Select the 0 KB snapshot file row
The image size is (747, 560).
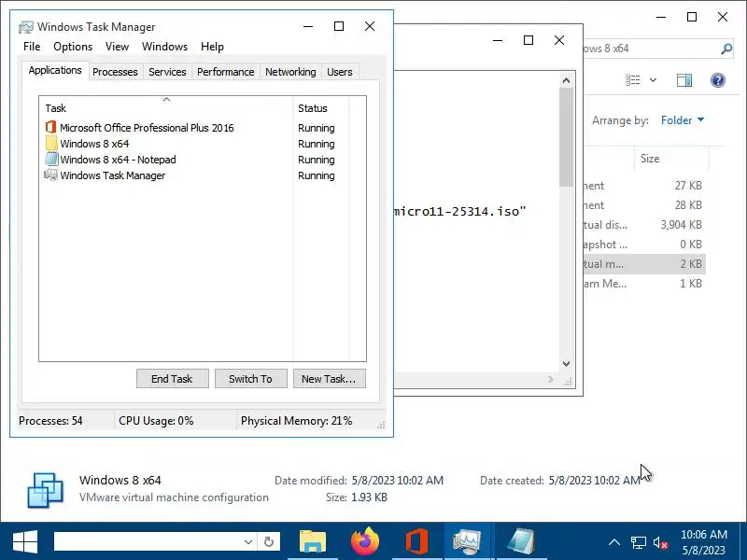point(643,245)
